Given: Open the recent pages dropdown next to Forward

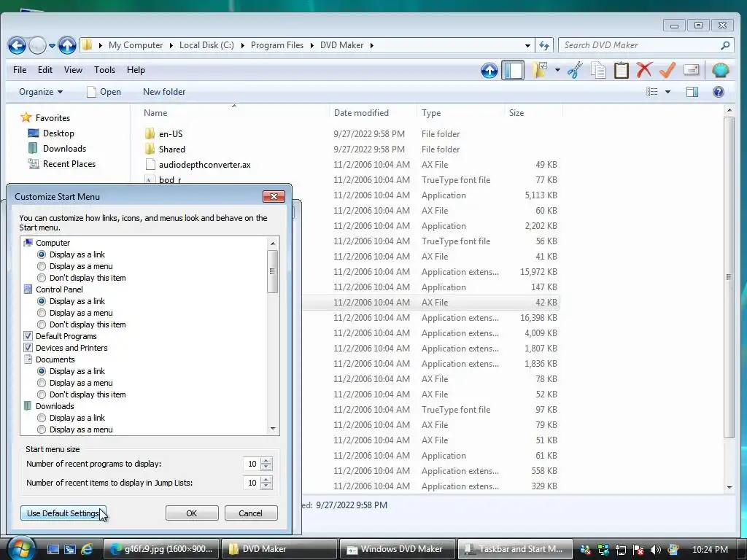Looking at the screenshot, I should pyautogui.click(x=52, y=46).
